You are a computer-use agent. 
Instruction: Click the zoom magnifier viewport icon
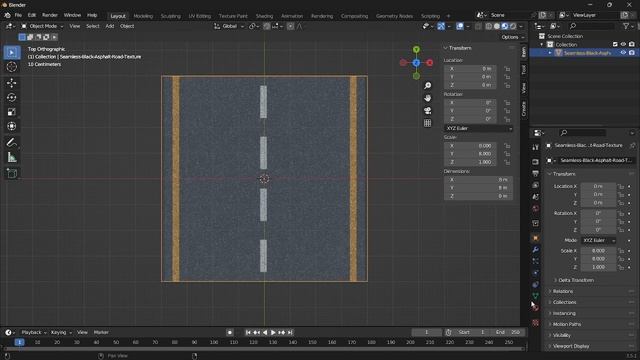pos(427,85)
